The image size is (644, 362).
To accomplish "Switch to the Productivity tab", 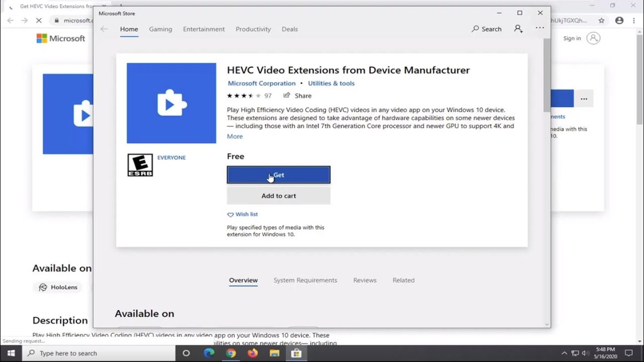I will (253, 29).
